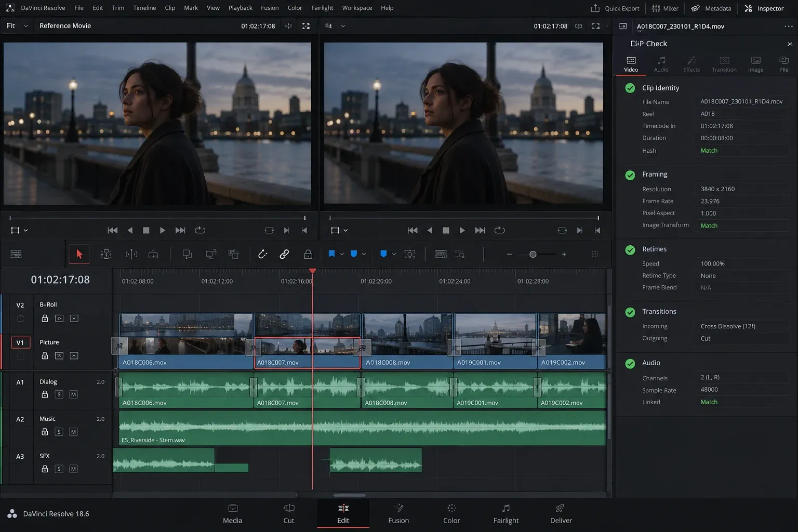Mute the A2 Music track
The height and width of the screenshot is (532, 798).
pos(73,432)
